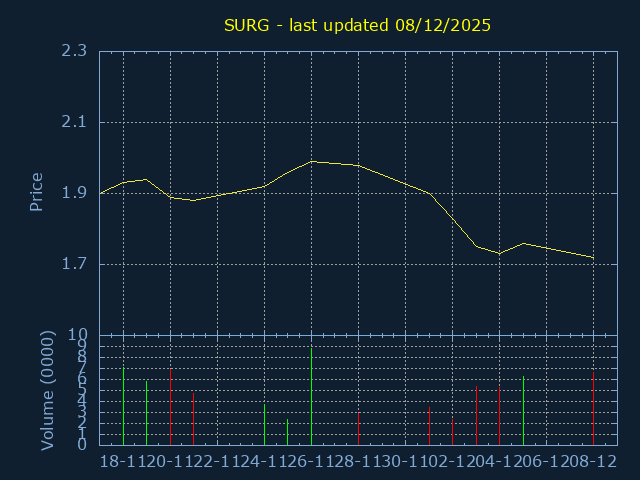
Task: Click the left start of price line
Action: point(101,193)
